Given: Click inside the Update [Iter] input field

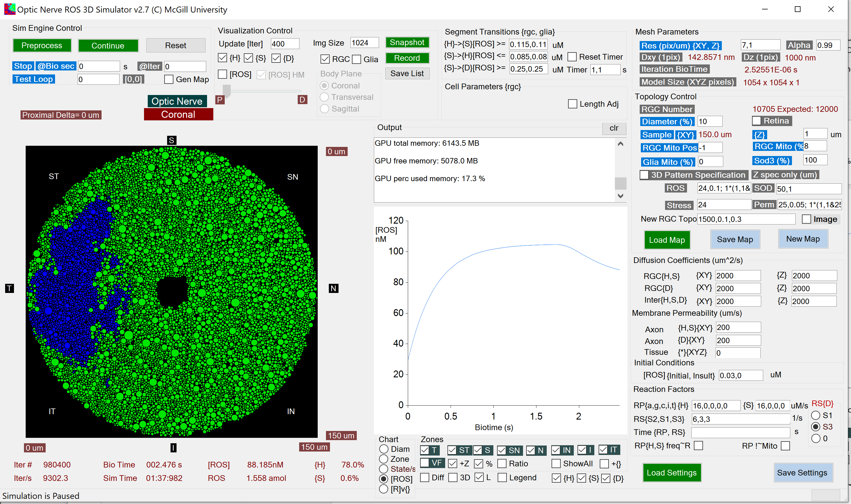Looking at the screenshot, I should coord(285,43).
